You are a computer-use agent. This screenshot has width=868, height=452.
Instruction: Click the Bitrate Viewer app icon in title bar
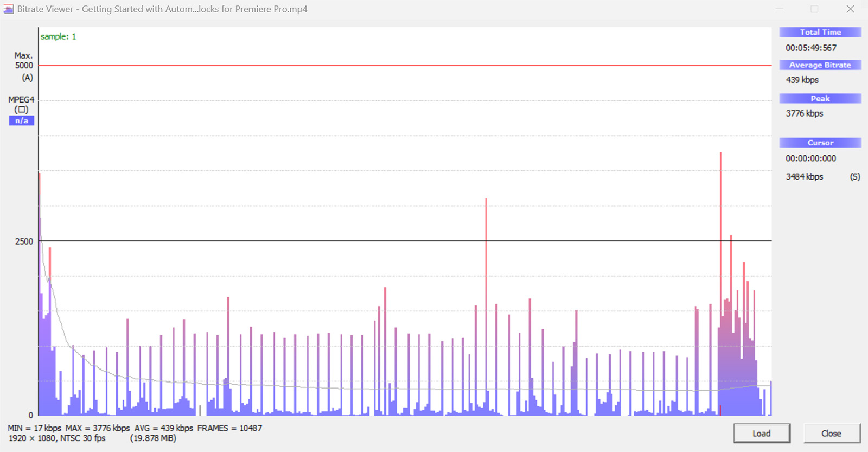9,9
